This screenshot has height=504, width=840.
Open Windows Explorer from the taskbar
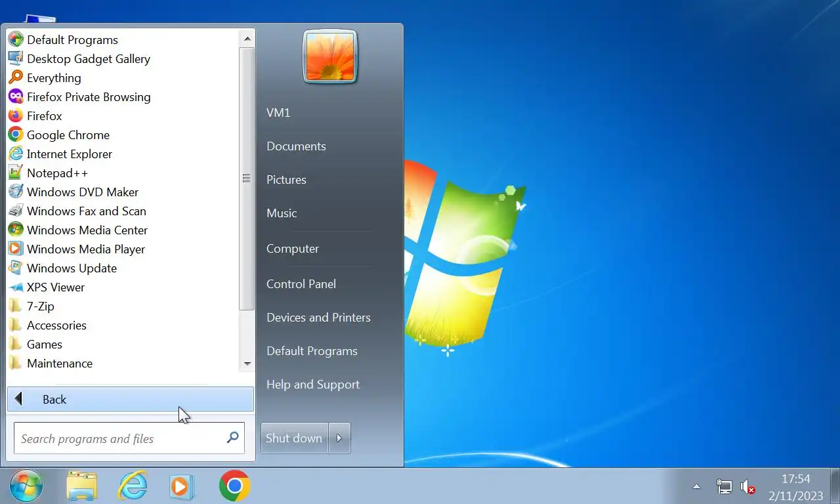82,486
